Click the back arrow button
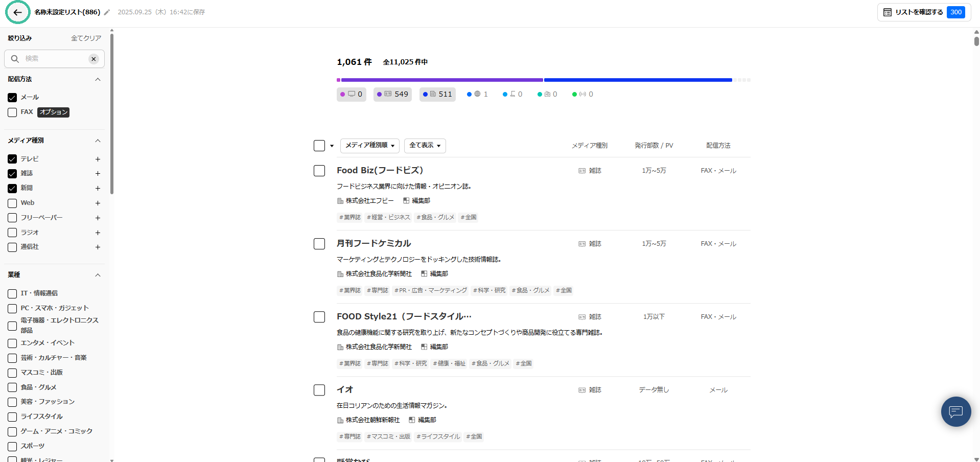The height and width of the screenshot is (462, 980). 18,12
